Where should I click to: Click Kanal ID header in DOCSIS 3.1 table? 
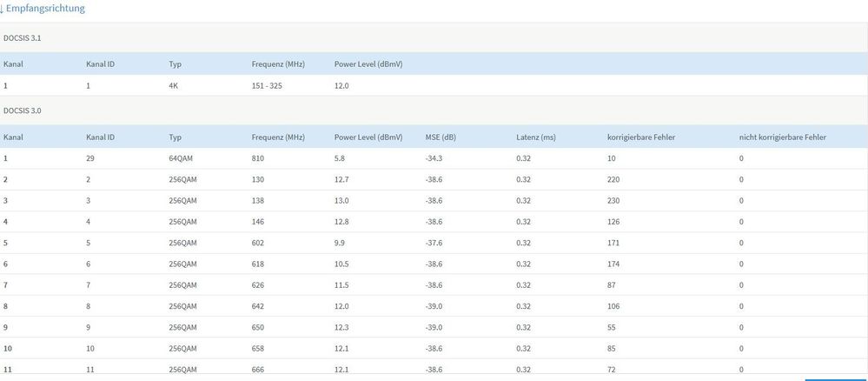[101, 64]
